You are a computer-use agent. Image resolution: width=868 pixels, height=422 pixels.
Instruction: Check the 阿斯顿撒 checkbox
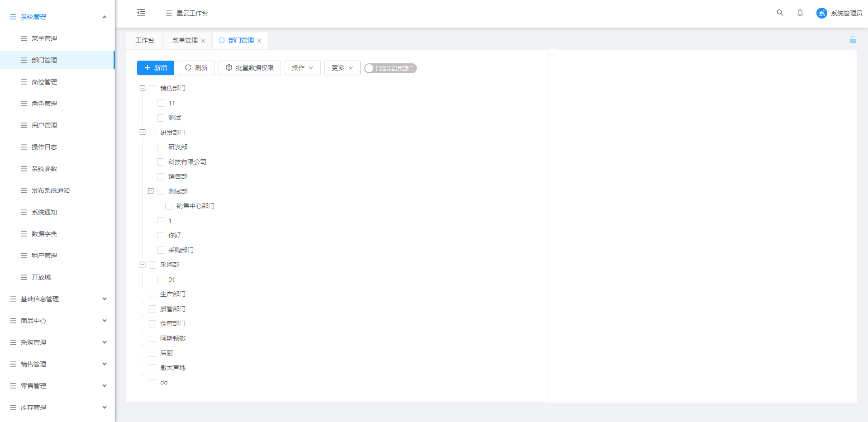click(x=153, y=338)
